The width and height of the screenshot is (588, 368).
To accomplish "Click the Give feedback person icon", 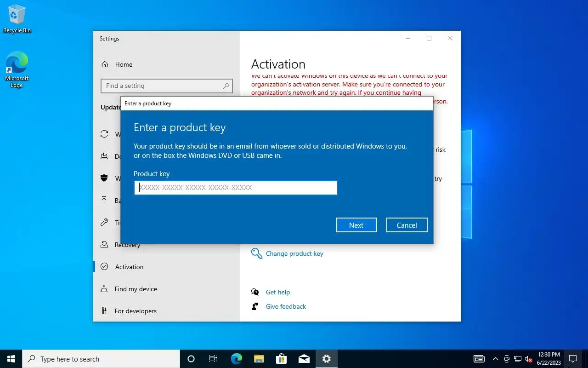I will coord(255,306).
